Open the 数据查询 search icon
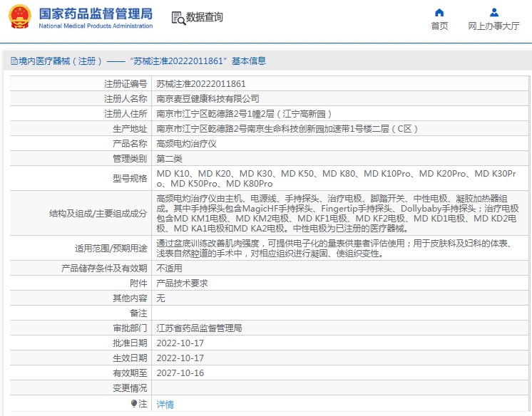Image resolution: width=532 pixels, height=416 pixels. [x=178, y=18]
